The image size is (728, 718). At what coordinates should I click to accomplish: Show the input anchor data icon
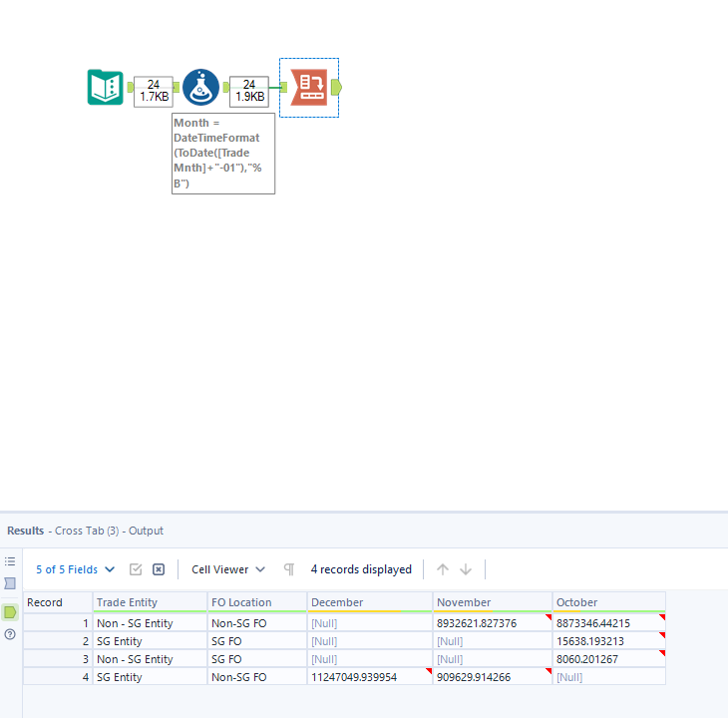[10, 583]
